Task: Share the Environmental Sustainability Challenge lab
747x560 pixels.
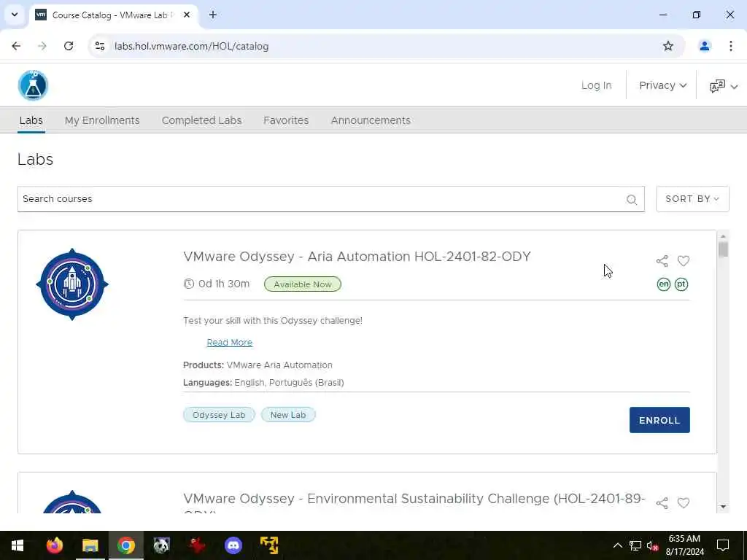Action: 662,503
